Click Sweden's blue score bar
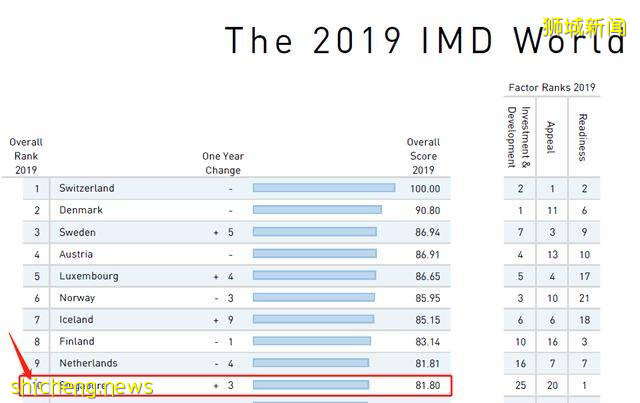Viewport: 640px width, 403px height. tap(314, 232)
